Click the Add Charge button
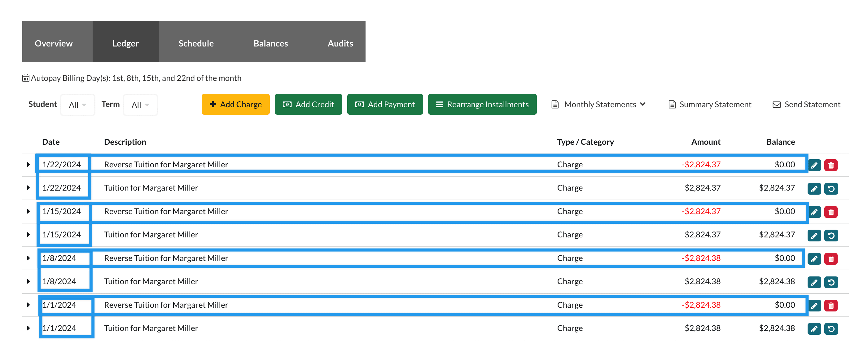This screenshot has height=344, width=868. 235,104
